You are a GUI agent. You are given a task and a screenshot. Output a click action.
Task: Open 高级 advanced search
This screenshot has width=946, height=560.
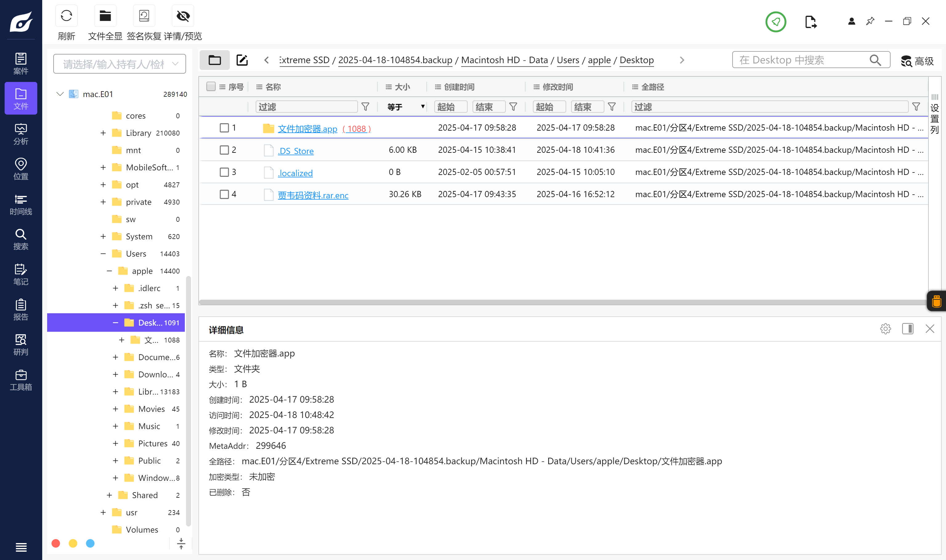coord(917,61)
